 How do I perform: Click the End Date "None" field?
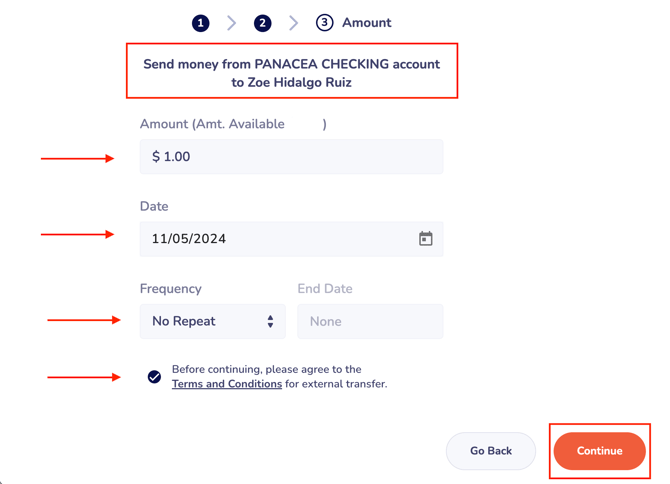click(x=370, y=322)
